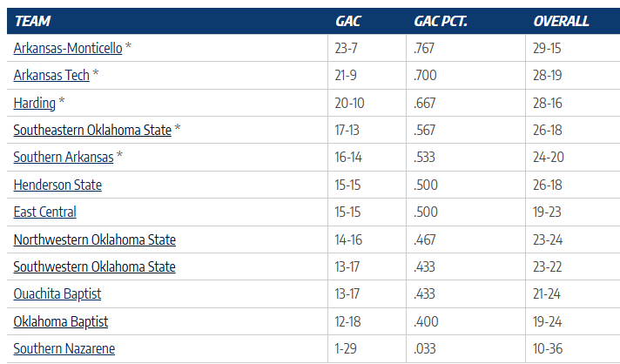Select Northwestern Oklahoma State link

coord(95,239)
